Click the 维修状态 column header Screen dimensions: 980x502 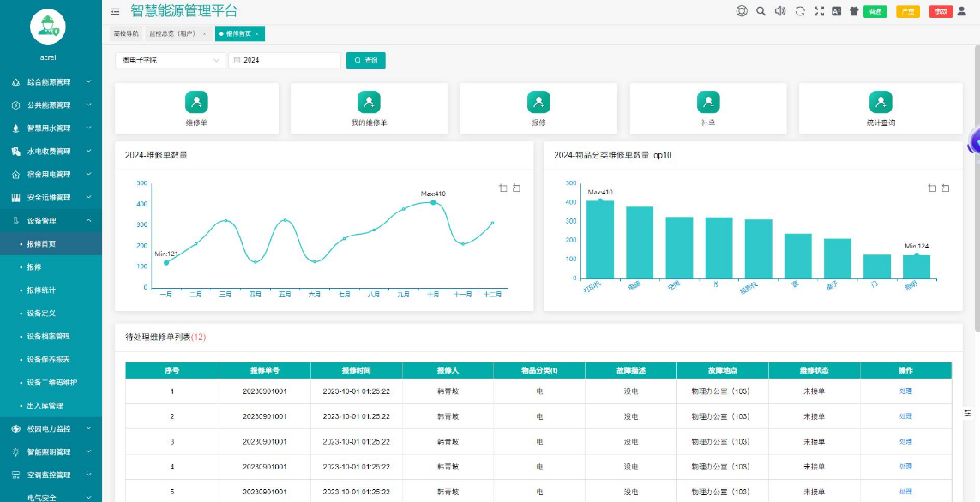pyautogui.click(x=815, y=370)
